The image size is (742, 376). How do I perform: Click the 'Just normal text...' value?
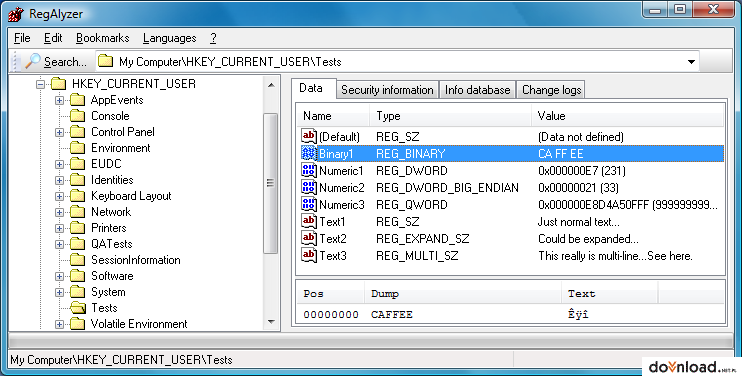pos(579,222)
